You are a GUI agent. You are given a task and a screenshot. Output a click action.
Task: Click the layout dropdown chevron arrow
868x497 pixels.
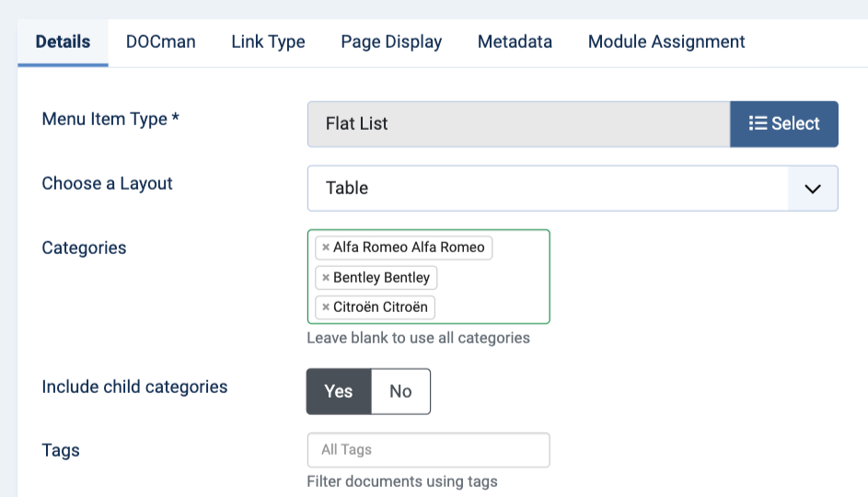tap(813, 188)
